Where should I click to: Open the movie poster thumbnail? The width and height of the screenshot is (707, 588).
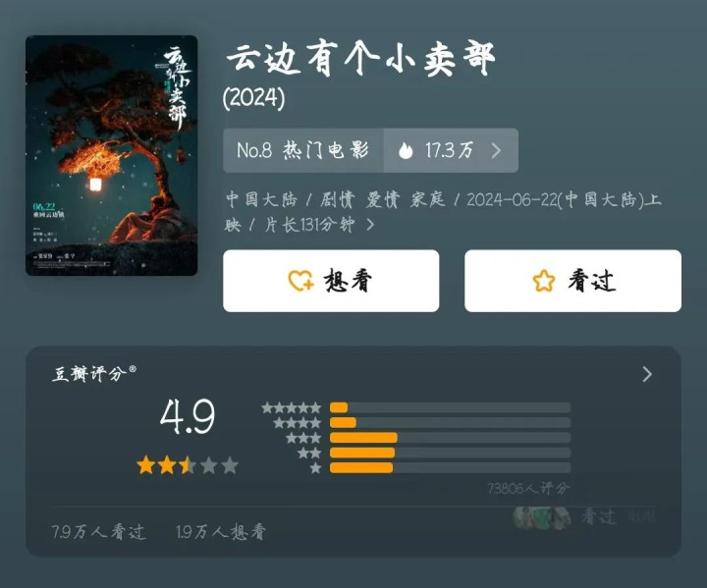[111, 155]
